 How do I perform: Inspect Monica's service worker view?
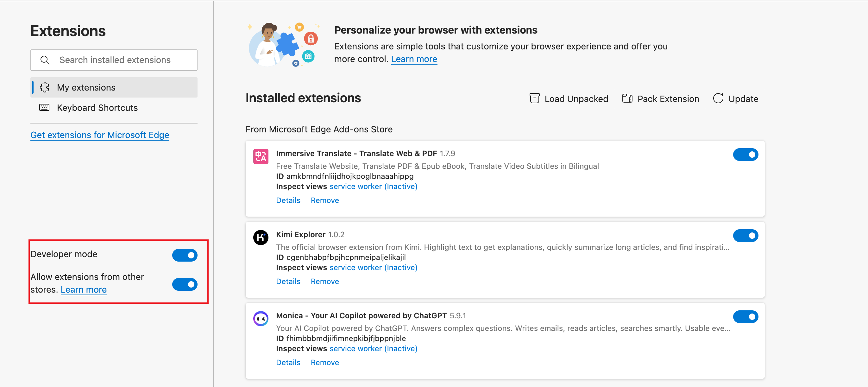373,349
